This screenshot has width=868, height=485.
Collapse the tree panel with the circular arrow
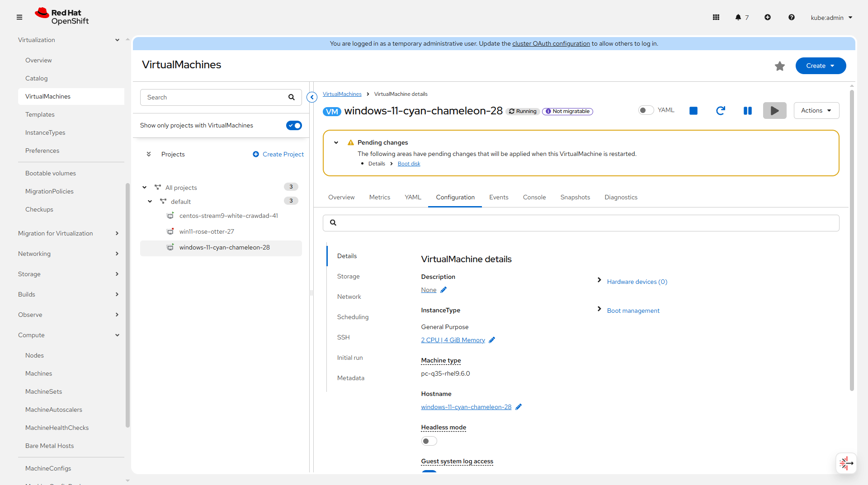pyautogui.click(x=312, y=97)
